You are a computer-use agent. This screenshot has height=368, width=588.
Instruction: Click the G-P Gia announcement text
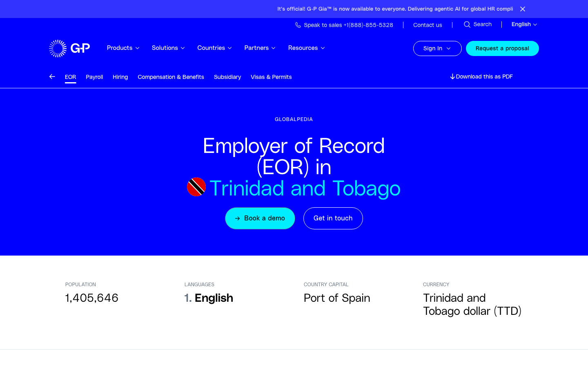[x=395, y=9]
